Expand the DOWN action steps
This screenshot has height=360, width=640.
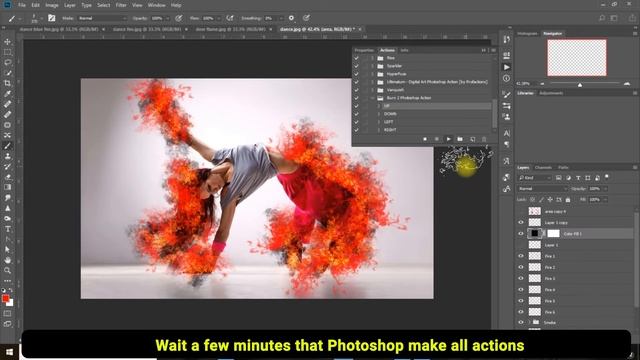click(x=379, y=114)
